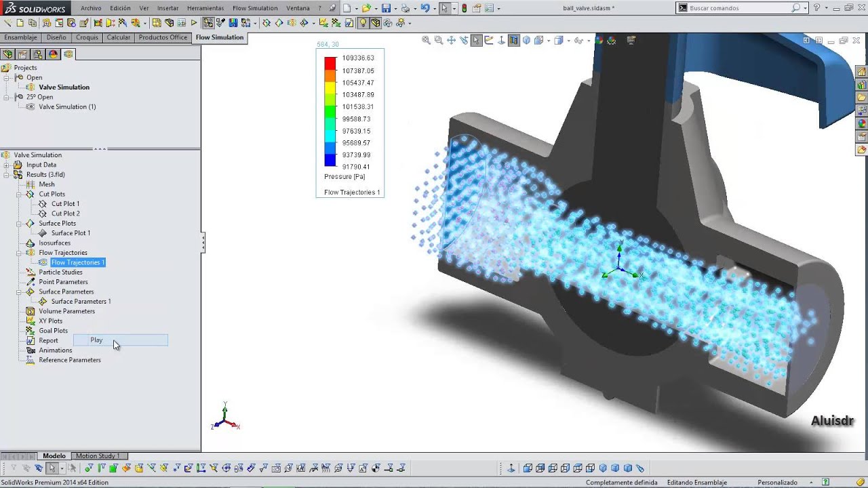The image size is (868, 488).
Task: Open the Save floppy disk icon
Action: [x=386, y=8]
